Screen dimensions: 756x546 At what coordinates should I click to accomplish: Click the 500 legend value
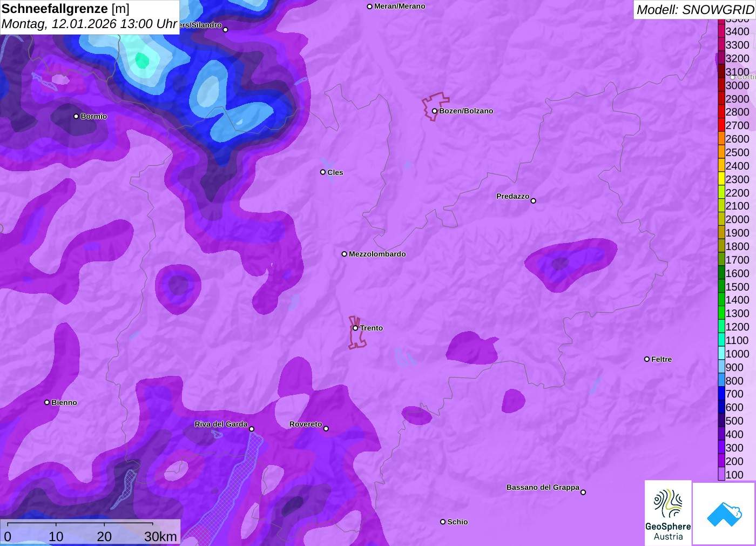(x=734, y=421)
